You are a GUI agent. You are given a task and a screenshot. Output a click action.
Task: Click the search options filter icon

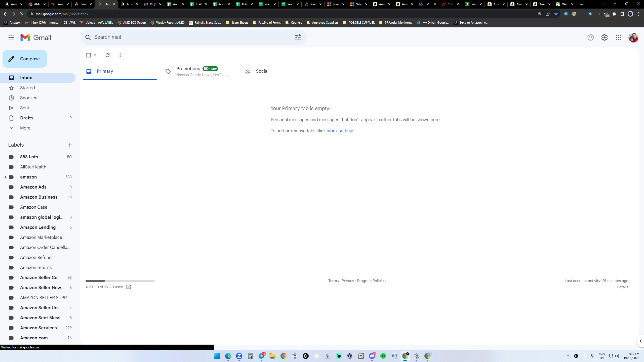click(x=298, y=37)
